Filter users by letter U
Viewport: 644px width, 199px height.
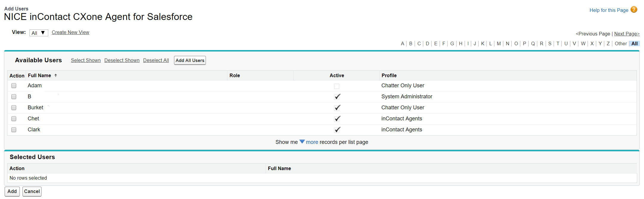coord(566,43)
